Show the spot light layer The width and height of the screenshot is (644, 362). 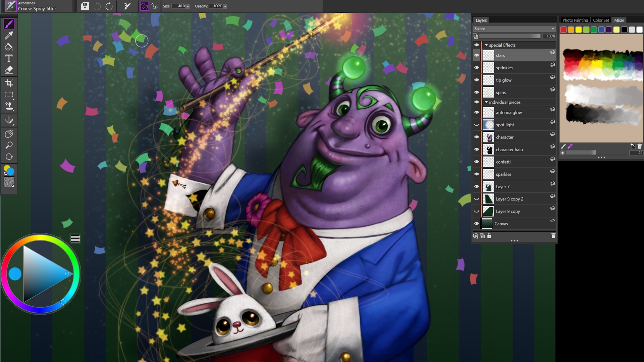476,125
